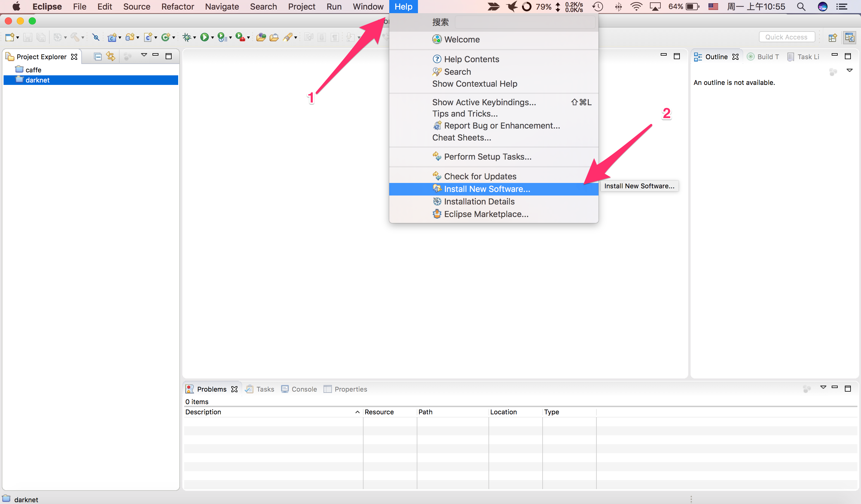The height and width of the screenshot is (504, 861).
Task: Open the Run dropdown arrow
Action: [212, 38]
